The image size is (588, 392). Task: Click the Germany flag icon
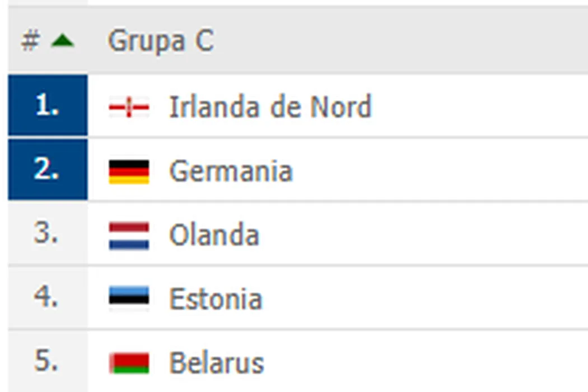tap(129, 171)
